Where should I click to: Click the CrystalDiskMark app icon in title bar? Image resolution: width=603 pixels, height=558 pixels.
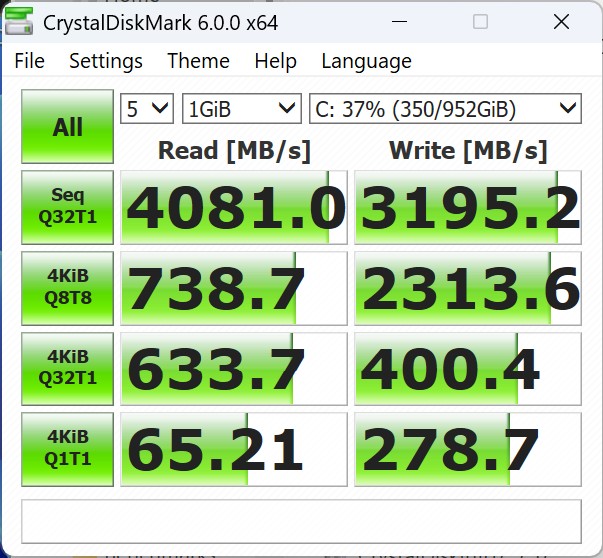18,22
